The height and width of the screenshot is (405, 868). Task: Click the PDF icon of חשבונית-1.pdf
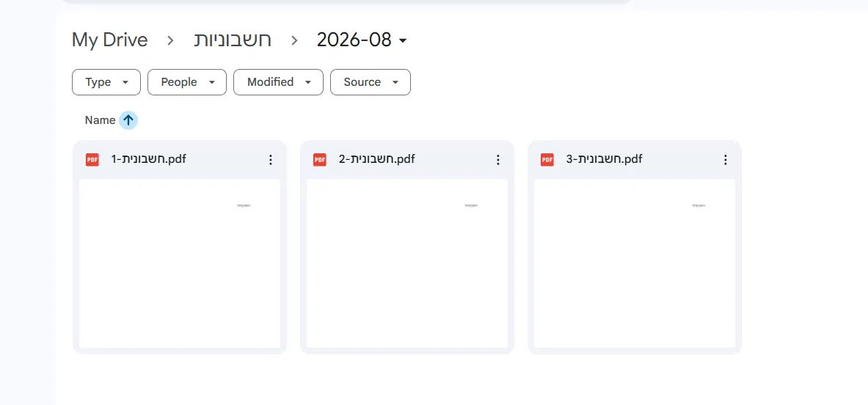tap(92, 160)
